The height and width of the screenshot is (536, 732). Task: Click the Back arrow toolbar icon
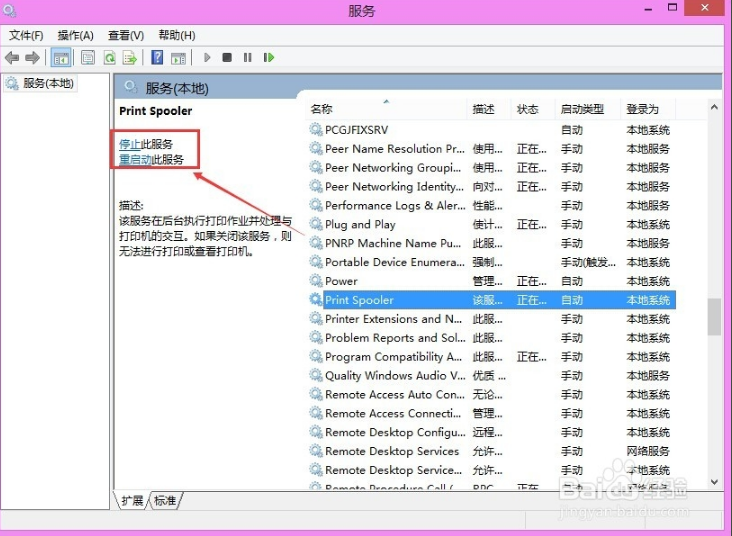point(12,58)
